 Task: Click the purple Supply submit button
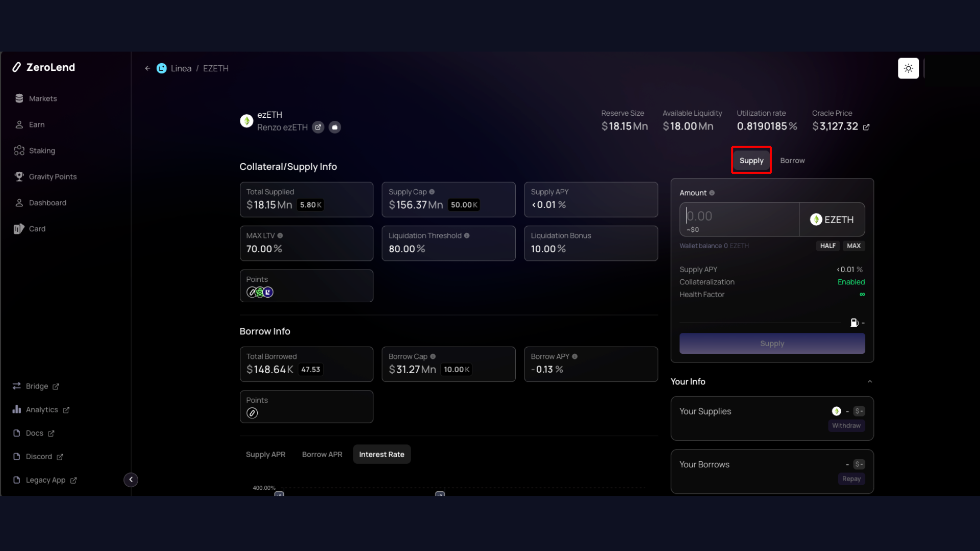coord(772,344)
